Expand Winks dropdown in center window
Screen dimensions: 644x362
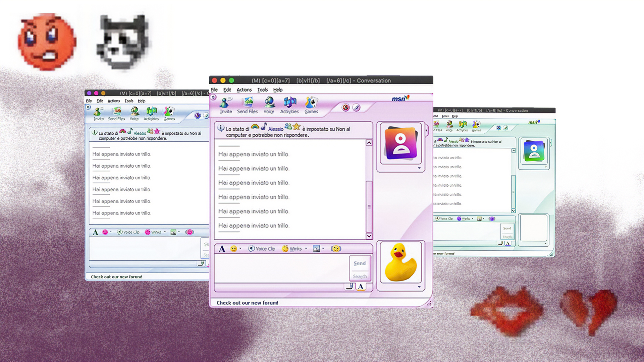coord(306,249)
